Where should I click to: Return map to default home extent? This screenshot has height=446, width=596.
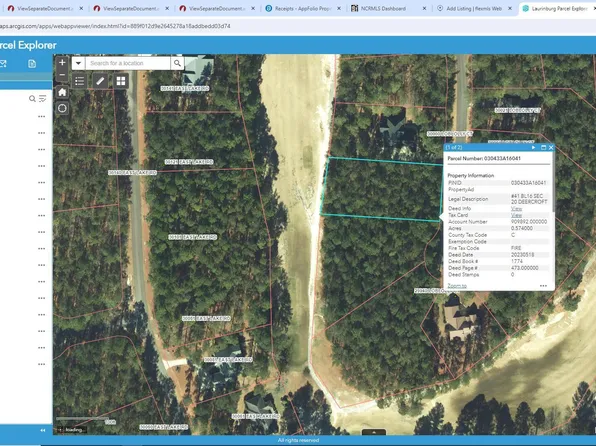62,92
